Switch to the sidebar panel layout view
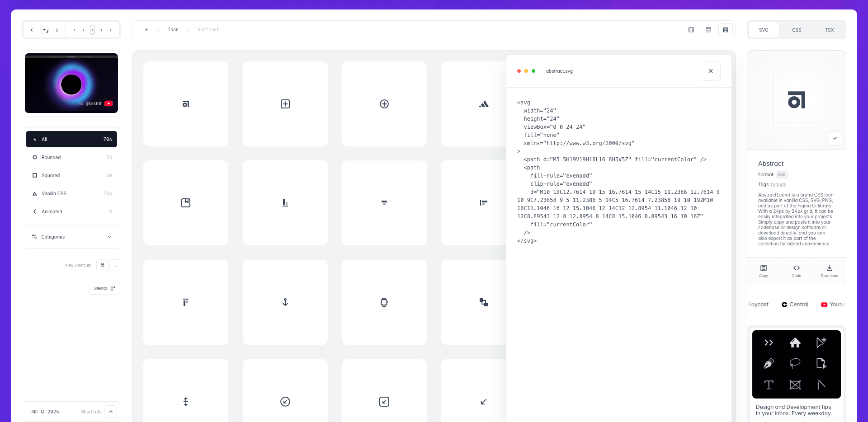The image size is (868, 422). point(691,30)
